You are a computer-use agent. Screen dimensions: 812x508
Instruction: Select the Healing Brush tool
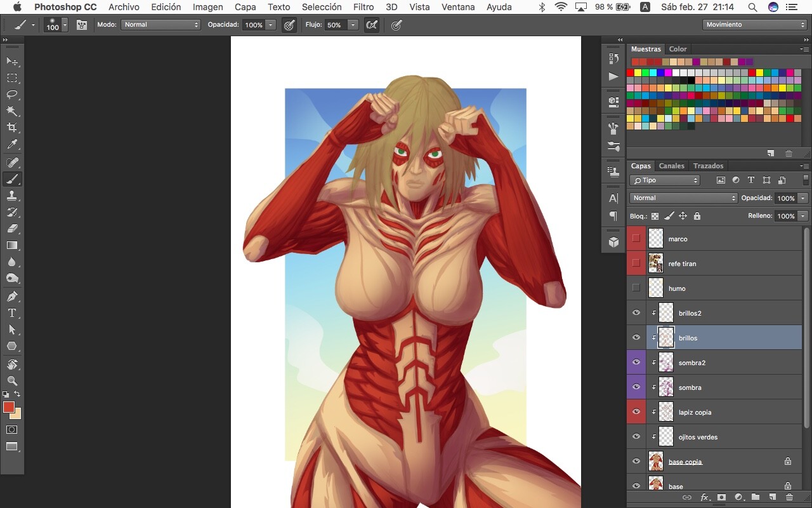pos(12,163)
